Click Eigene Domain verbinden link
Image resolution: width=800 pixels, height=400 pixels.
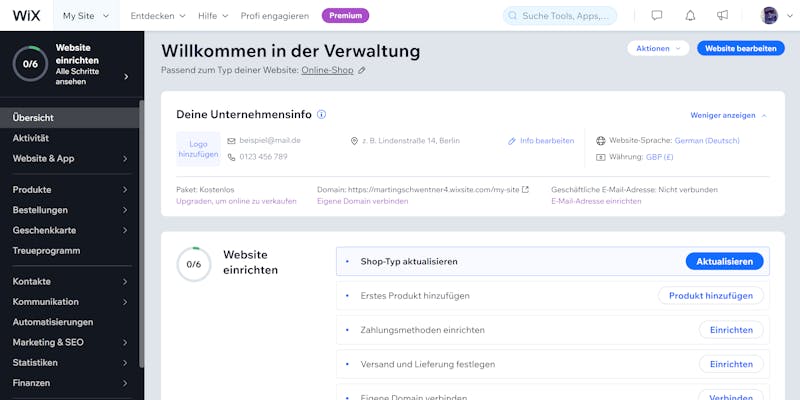362,201
